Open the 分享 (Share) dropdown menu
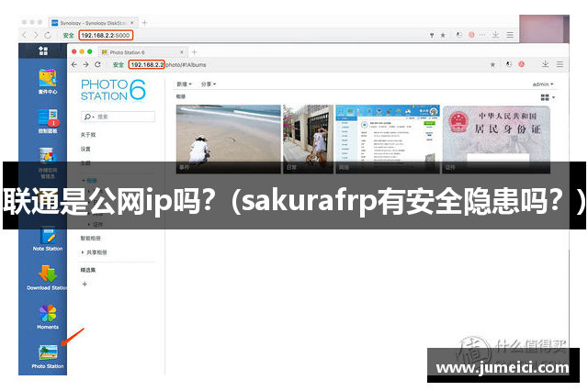Image resolution: width=588 pixels, height=391 pixels. [x=209, y=84]
